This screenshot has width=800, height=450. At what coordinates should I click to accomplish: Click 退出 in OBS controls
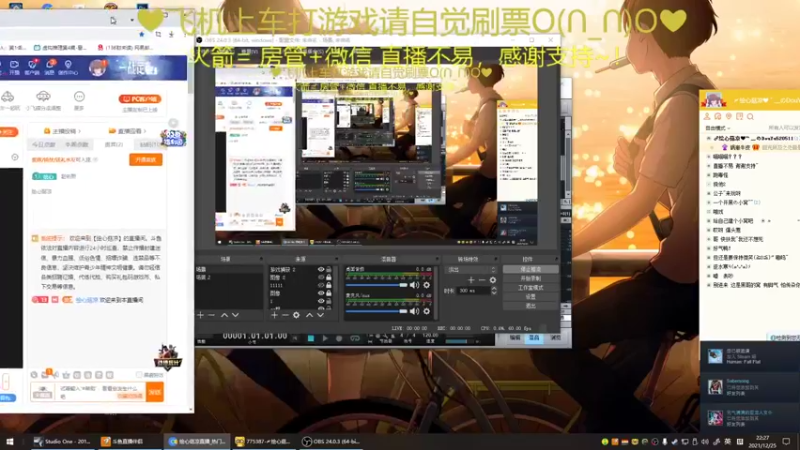point(531,306)
